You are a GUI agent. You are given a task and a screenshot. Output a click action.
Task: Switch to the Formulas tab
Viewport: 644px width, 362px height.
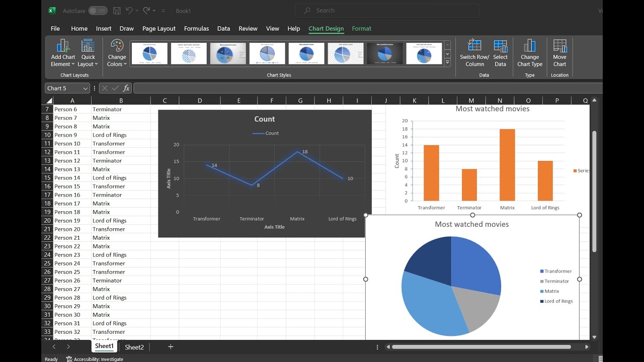[196, 29]
